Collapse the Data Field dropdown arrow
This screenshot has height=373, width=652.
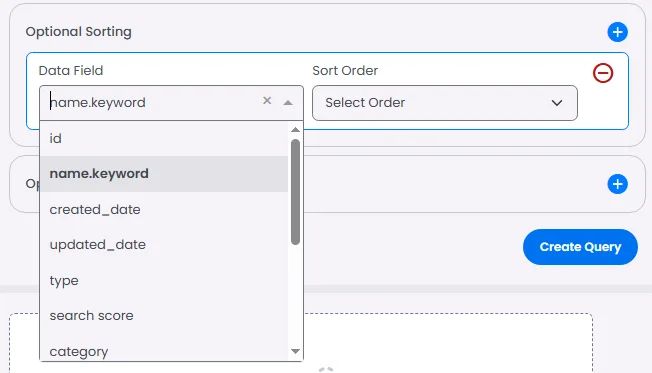[288, 103]
